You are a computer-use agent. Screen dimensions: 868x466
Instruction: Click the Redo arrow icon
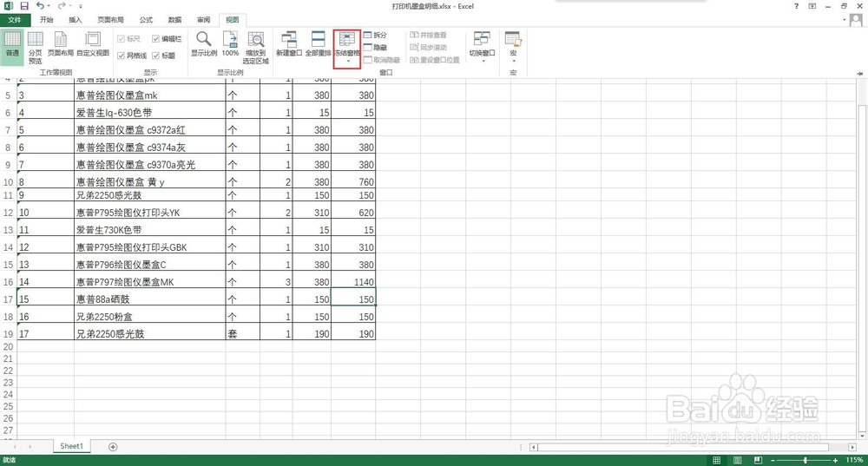click(61, 5)
